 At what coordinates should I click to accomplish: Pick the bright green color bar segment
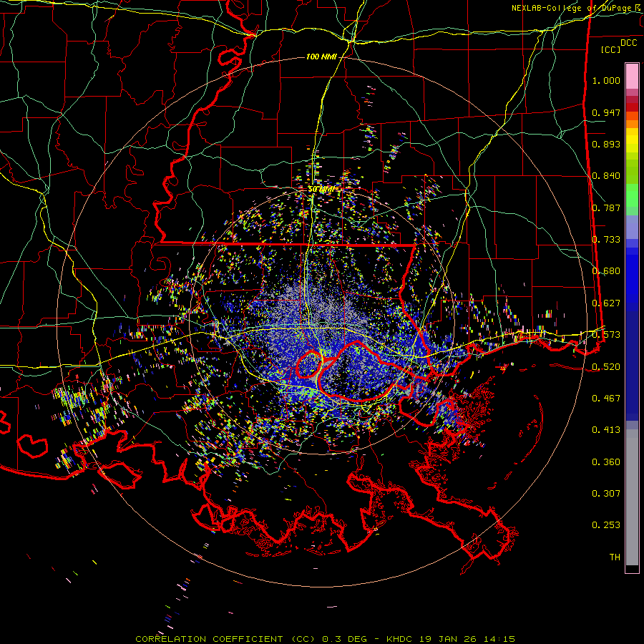click(x=632, y=195)
